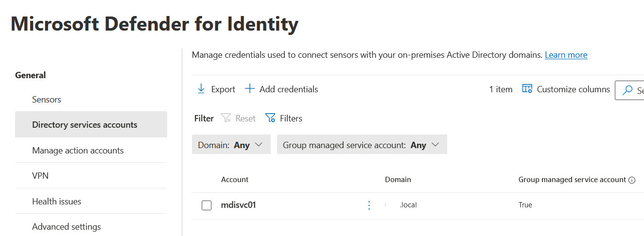
Task: Go to Manage action accounts
Action: 78,151
